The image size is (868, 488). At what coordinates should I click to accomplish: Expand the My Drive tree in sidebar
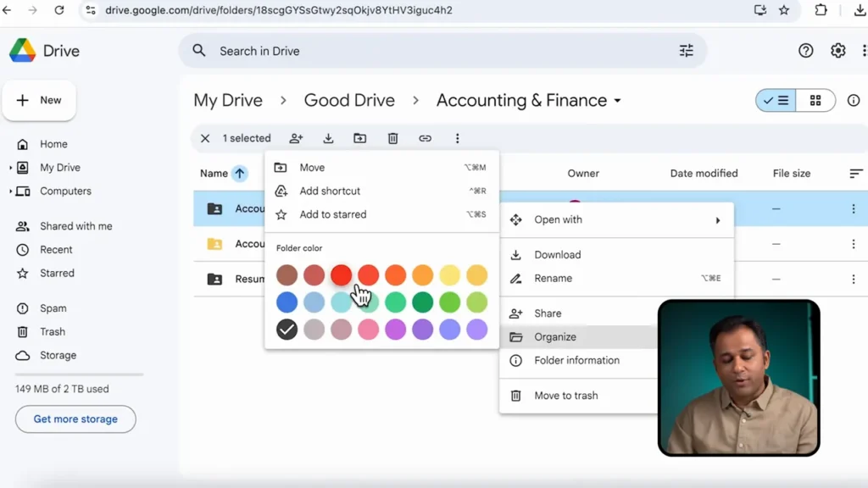[11, 168]
